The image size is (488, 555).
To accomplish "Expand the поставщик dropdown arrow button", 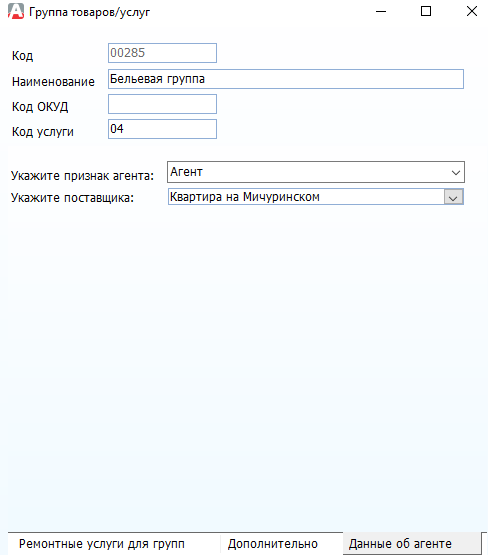I will 453,198.
